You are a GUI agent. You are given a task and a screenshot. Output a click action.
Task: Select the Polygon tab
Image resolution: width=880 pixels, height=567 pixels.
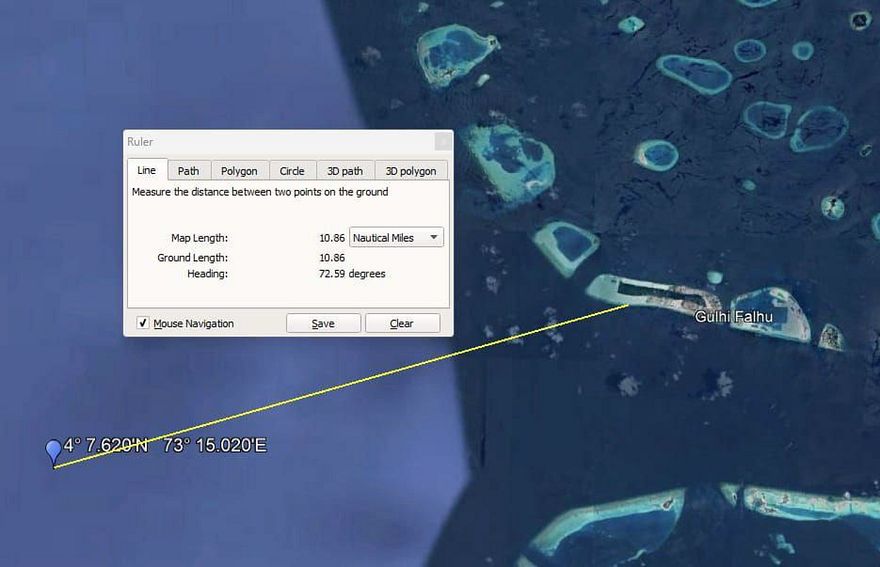coord(239,171)
